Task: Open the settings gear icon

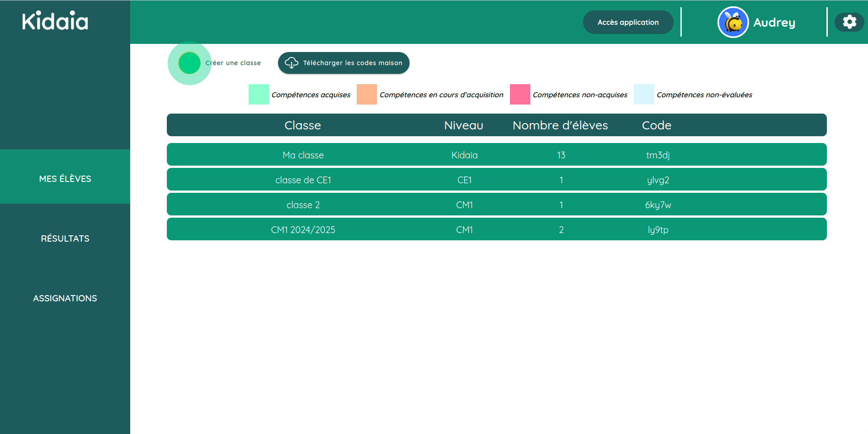Action: pos(849,22)
